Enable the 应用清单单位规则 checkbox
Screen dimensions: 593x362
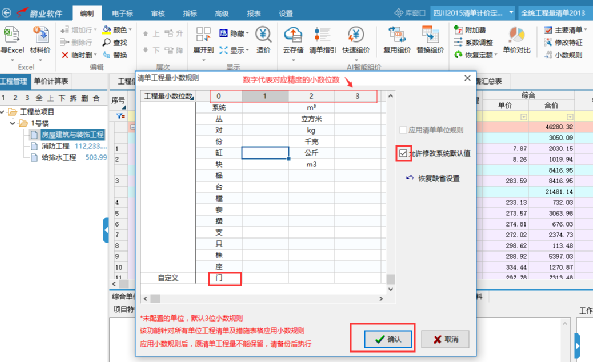point(403,130)
